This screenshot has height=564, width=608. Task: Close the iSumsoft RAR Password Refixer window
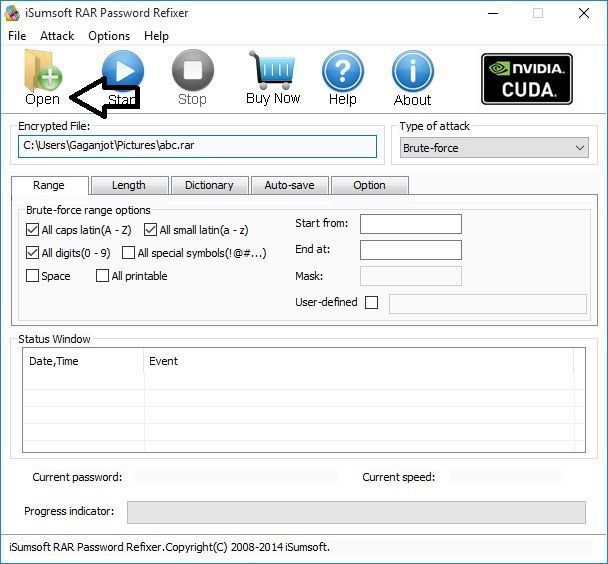584,13
